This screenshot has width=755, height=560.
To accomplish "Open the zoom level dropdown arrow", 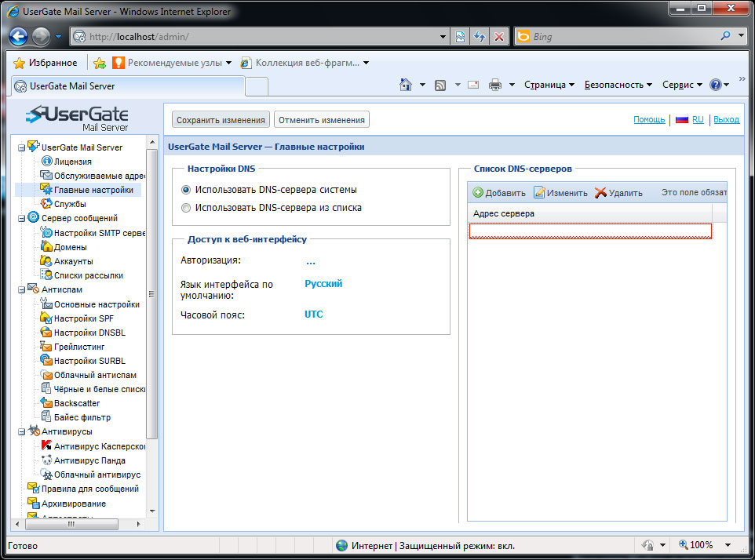I will [x=728, y=545].
